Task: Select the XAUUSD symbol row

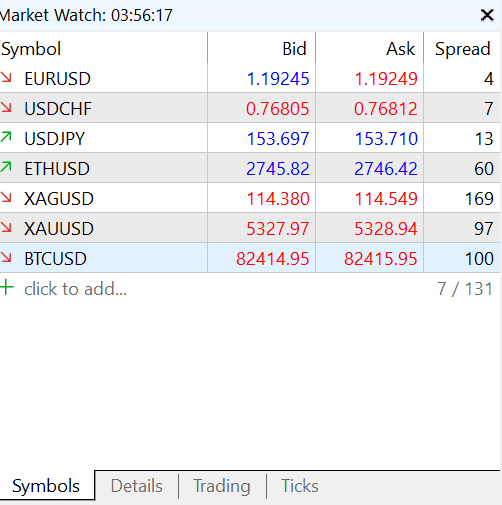Action: pos(250,228)
